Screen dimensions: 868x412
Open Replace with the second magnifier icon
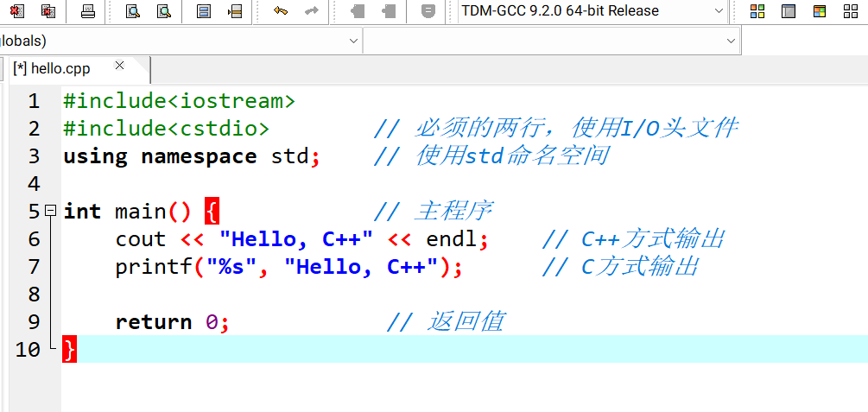click(x=163, y=11)
